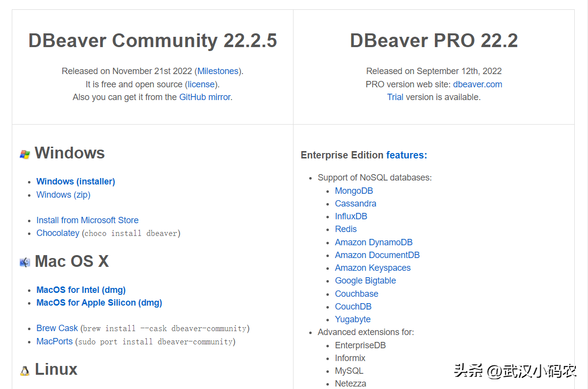Download MacOS for Apple Silicon (dmg)
588x389 pixels.
coord(99,303)
